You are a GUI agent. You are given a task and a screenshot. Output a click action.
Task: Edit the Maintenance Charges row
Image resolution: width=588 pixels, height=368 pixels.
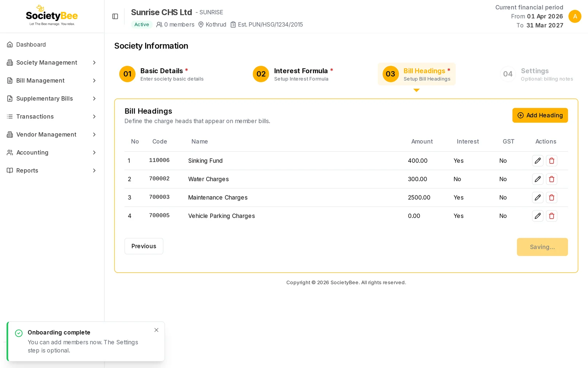pyautogui.click(x=538, y=198)
